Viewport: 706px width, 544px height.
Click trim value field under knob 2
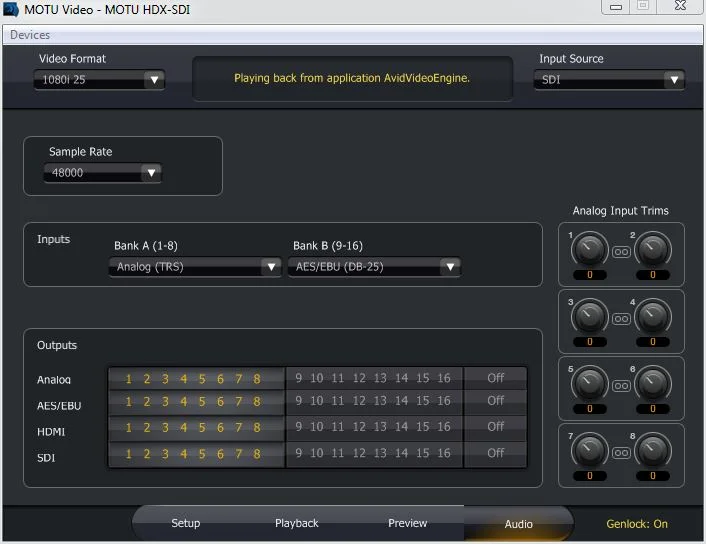[x=652, y=275]
